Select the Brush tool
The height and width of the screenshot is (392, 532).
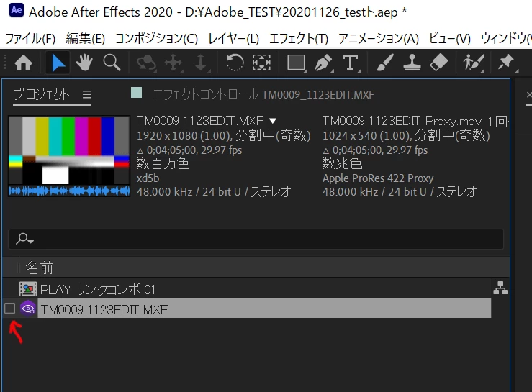pos(385,63)
